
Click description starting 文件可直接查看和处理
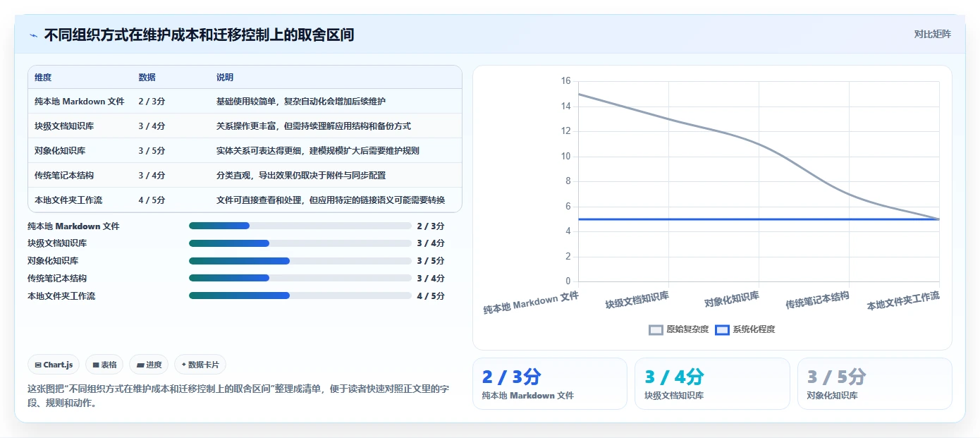pos(331,200)
